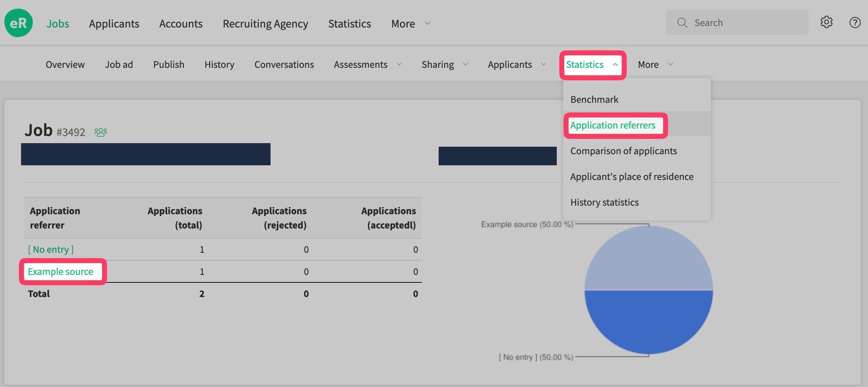Click the search magnifier icon
Screen dimensions: 868x387
click(682, 23)
